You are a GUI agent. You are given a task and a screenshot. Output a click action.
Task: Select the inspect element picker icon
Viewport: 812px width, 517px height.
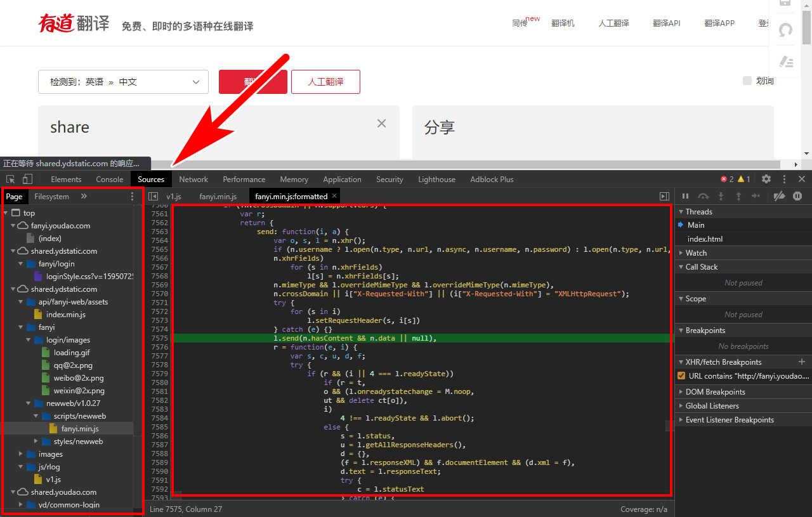(10, 180)
